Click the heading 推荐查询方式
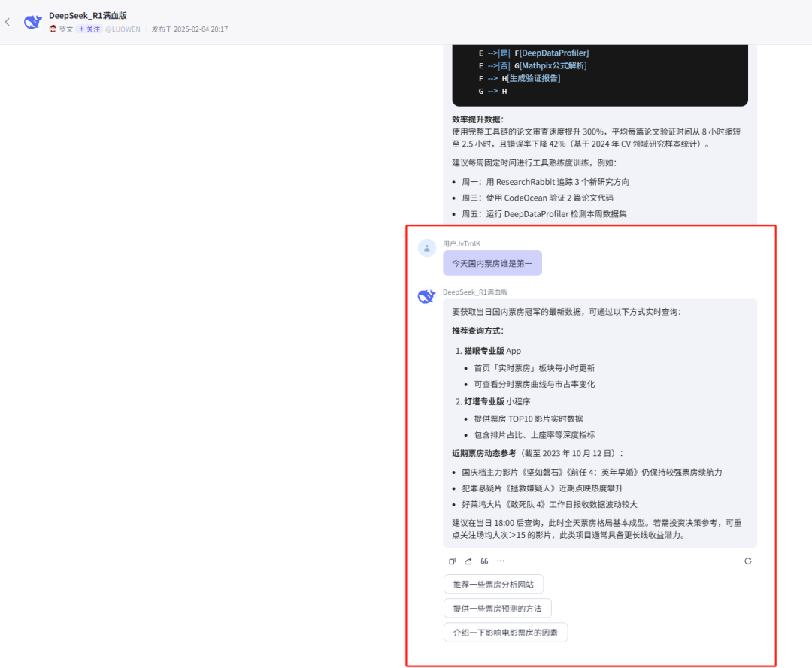Image resolution: width=812 pixels, height=668 pixels. tap(477, 331)
